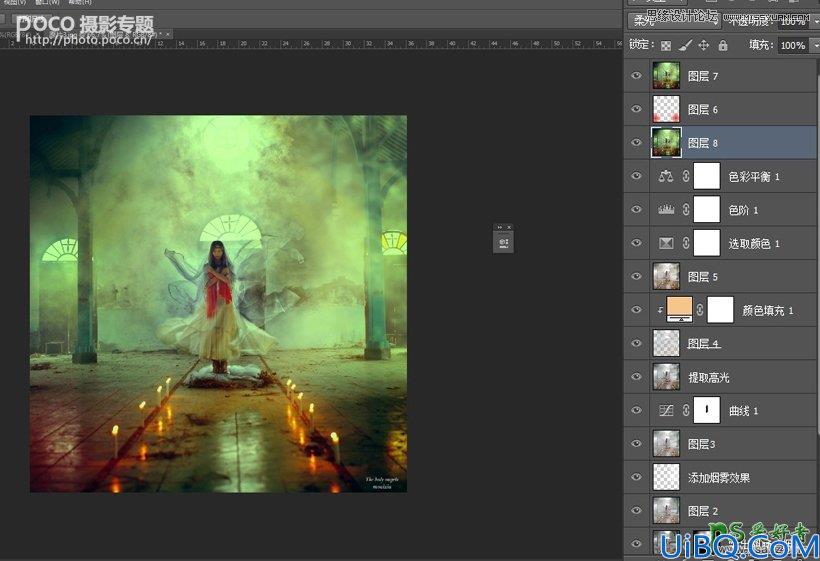Click the chain link icon on 曲线 1

686,410
